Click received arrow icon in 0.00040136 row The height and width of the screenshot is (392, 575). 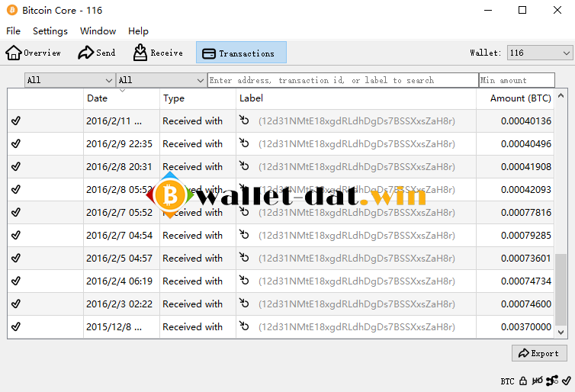pos(244,120)
